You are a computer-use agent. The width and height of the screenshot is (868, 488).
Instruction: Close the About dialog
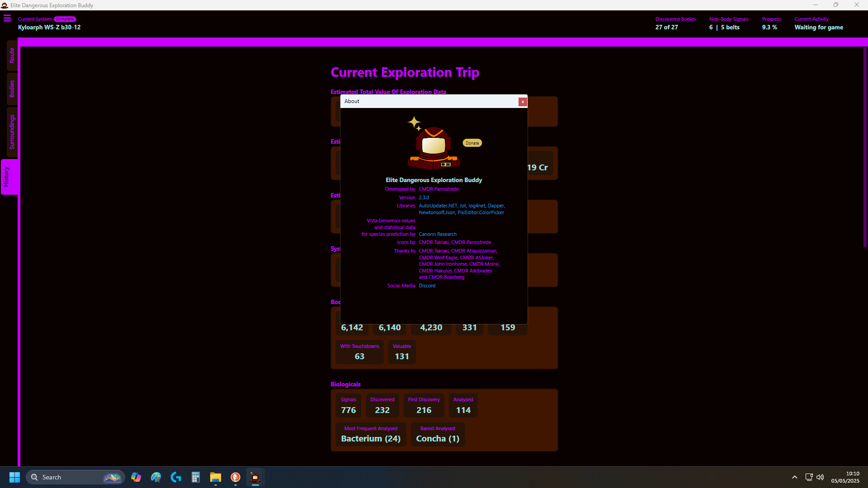[x=523, y=102]
